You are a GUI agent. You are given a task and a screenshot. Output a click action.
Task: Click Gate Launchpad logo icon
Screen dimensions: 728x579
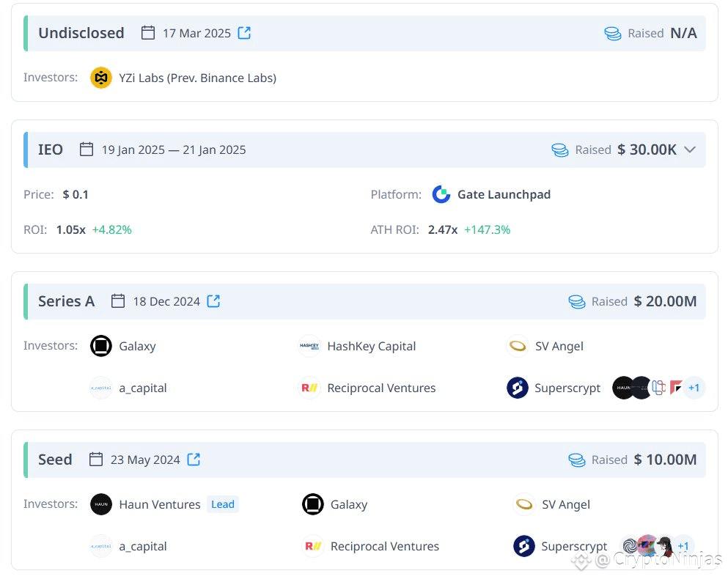(x=441, y=194)
